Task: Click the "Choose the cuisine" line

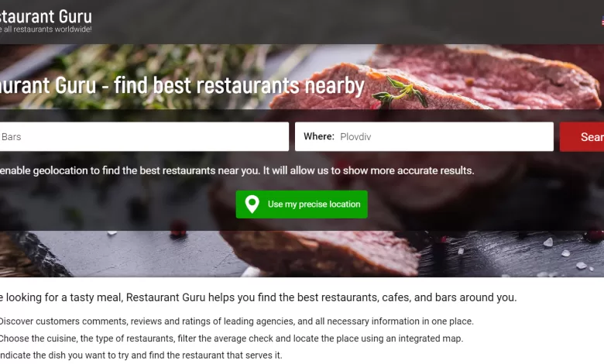Action: (x=231, y=338)
